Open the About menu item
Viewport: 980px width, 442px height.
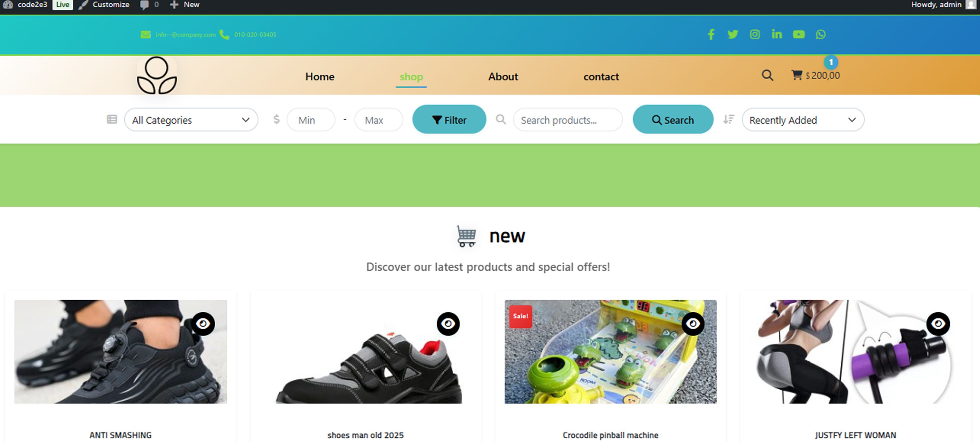[503, 77]
